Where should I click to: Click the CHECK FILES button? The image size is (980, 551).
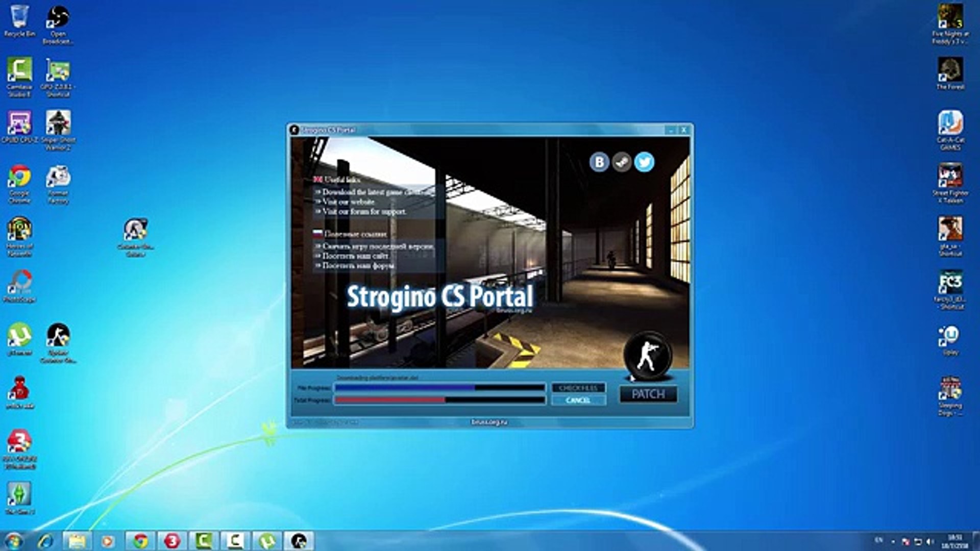pyautogui.click(x=578, y=387)
